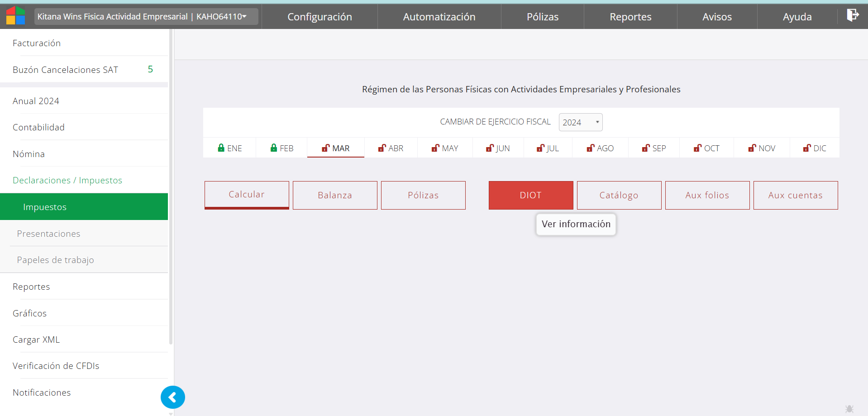Open the fiscal year 2024 dropdown

[580, 122]
